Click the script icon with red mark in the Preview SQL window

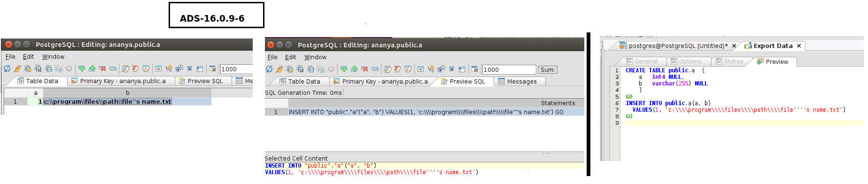(x=397, y=69)
